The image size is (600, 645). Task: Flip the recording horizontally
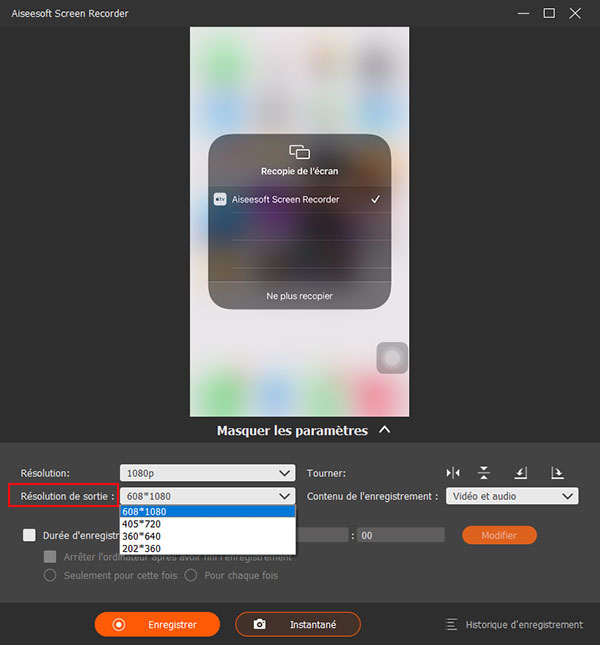[x=453, y=472]
